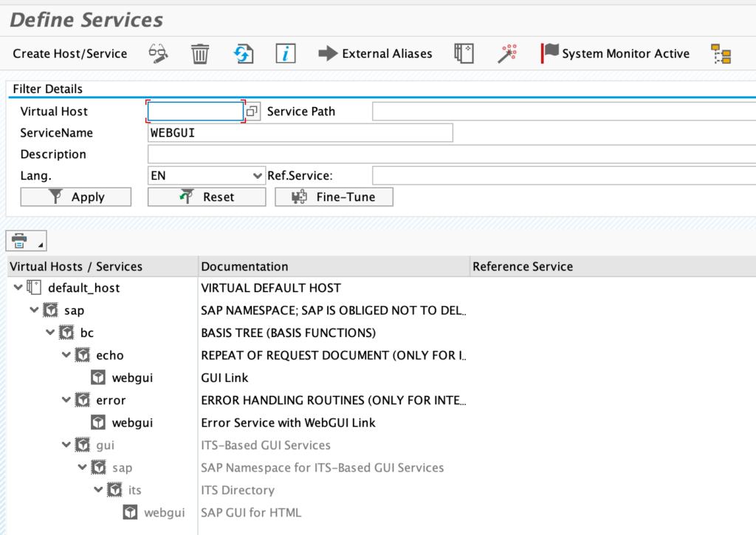Launch the wizard with magic wand icon
This screenshot has width=756, height=535.
coord(507,53)
